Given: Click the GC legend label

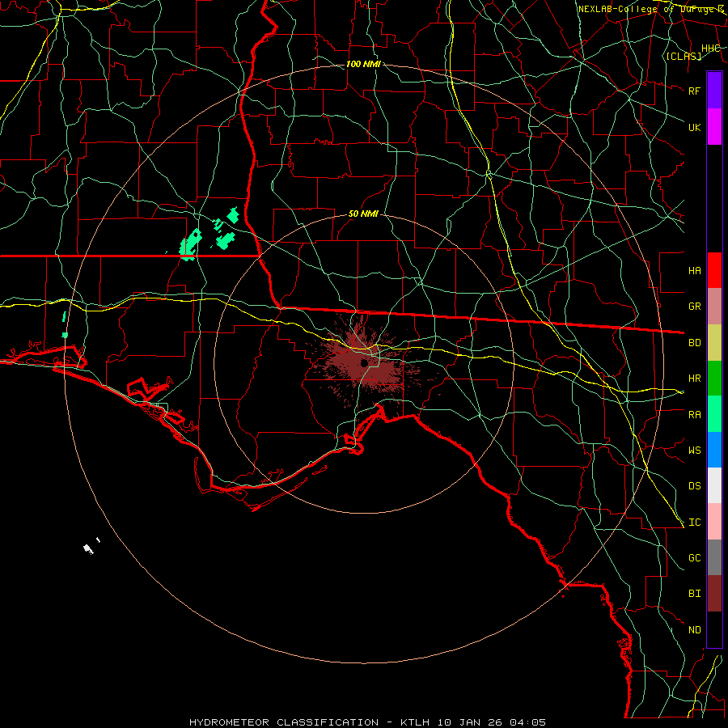Looking at the screenshot, I should 694,558.
